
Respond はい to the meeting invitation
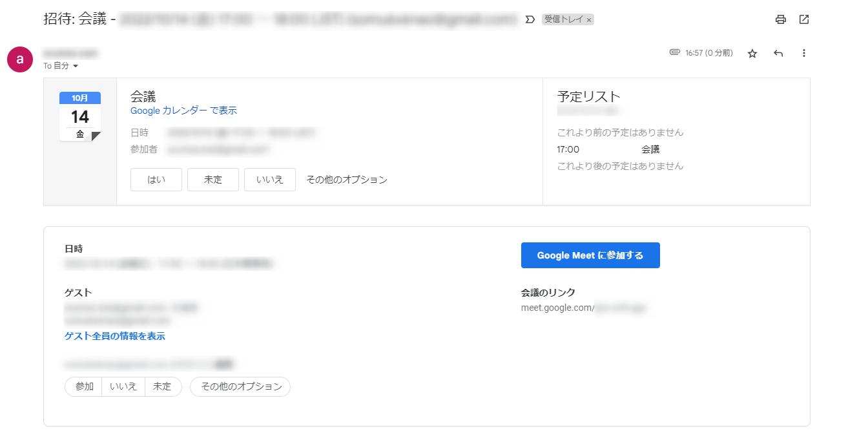tap(156, 180)
